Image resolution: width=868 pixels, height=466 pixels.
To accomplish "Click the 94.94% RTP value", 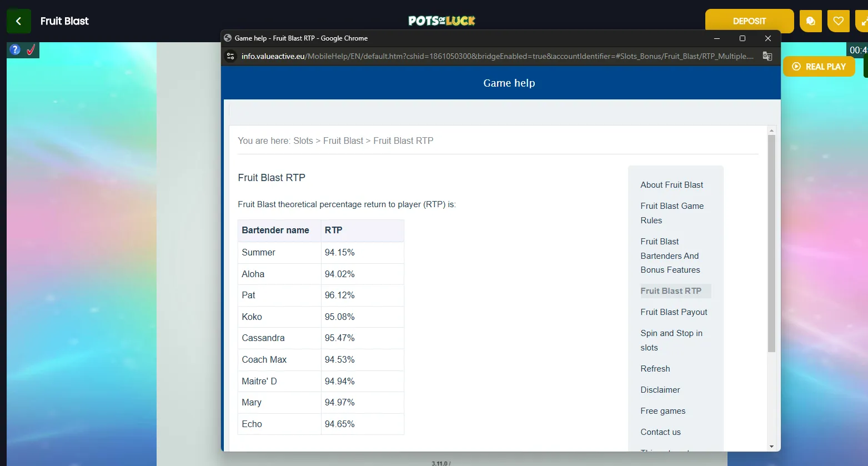I will pos(340,382).
